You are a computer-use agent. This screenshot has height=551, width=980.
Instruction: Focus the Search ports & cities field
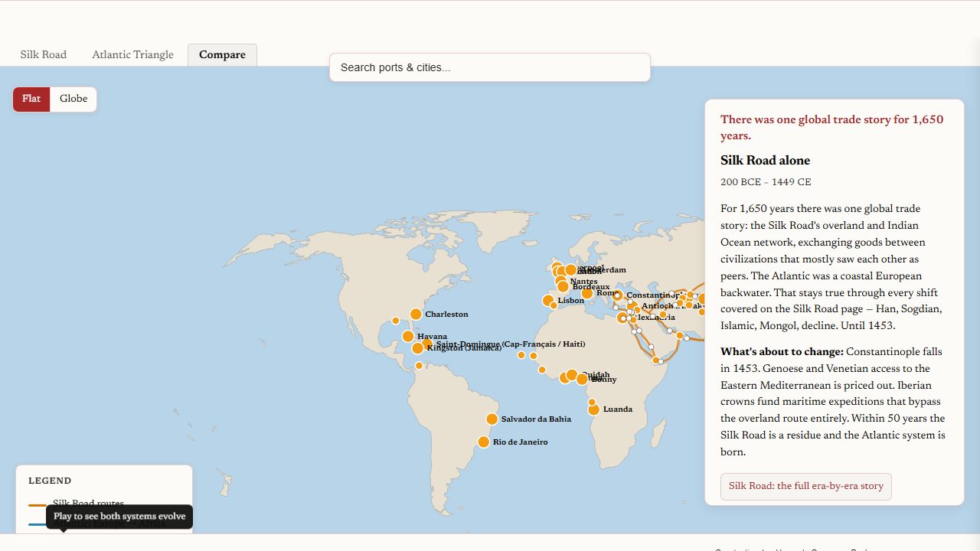pos(490,67)
